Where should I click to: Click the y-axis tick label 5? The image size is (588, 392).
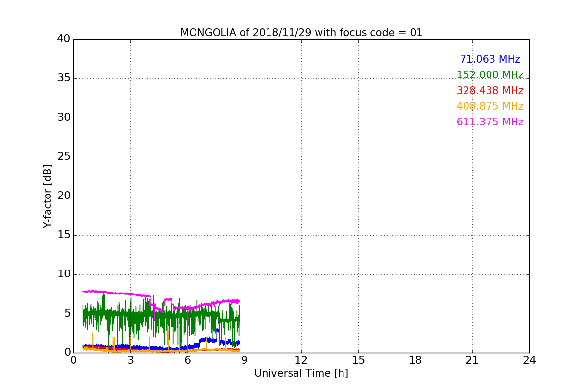(67, 314)
